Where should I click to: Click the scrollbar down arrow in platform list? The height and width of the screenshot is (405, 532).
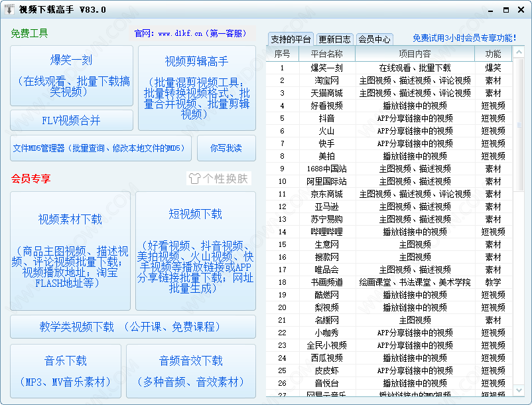coord(519,390)
